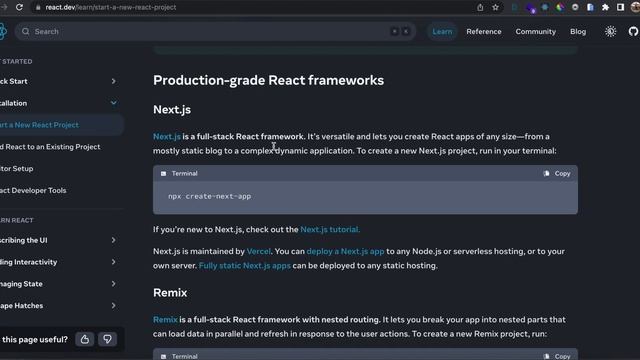Click the Production-grade React frameworks heading
This screenshot has height=360, width=640.
pyautogui.click(x=269, y=80)
